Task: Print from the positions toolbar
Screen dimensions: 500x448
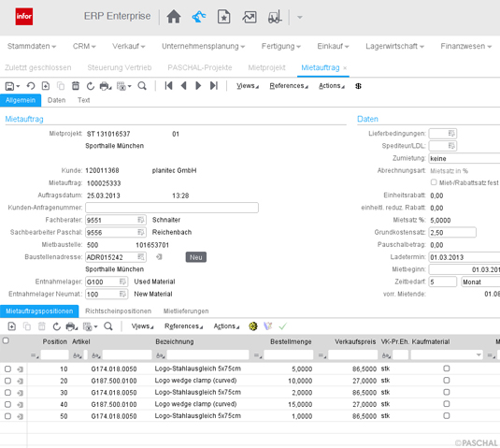Action: click(71, 326)
